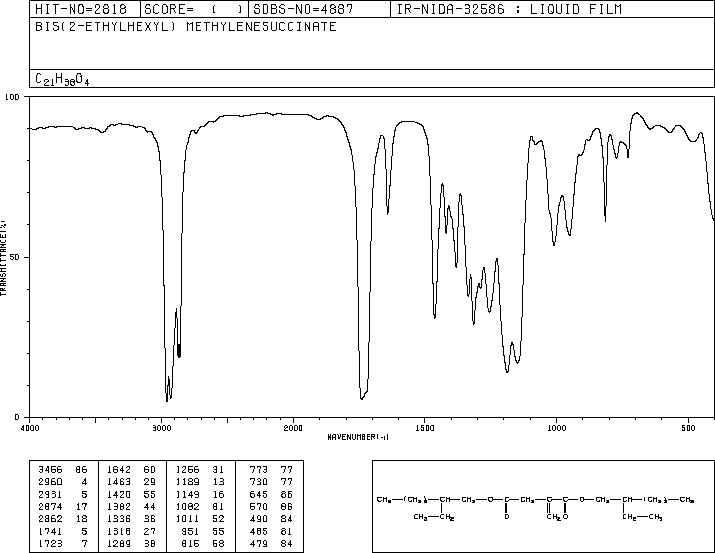The image size is (715, 553).
Task: Click the 1000 wavenumber axis label
Action: point(556,428)
